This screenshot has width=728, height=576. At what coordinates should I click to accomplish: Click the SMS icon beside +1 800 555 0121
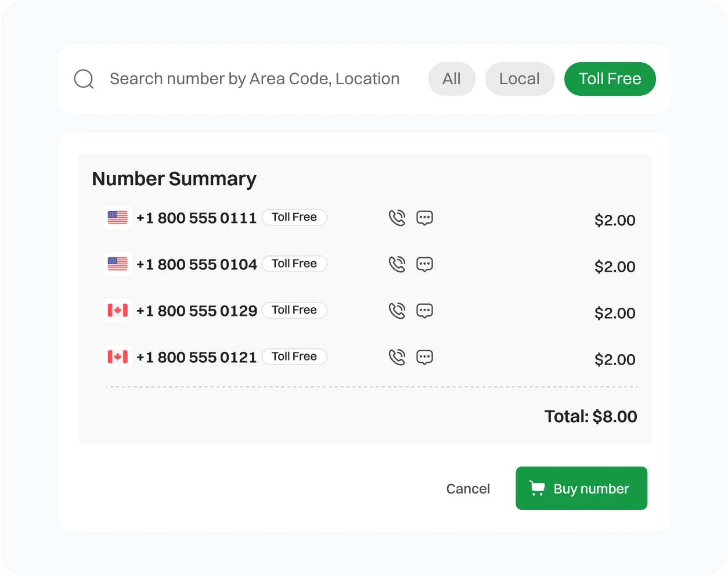click(x=424, y=357)
